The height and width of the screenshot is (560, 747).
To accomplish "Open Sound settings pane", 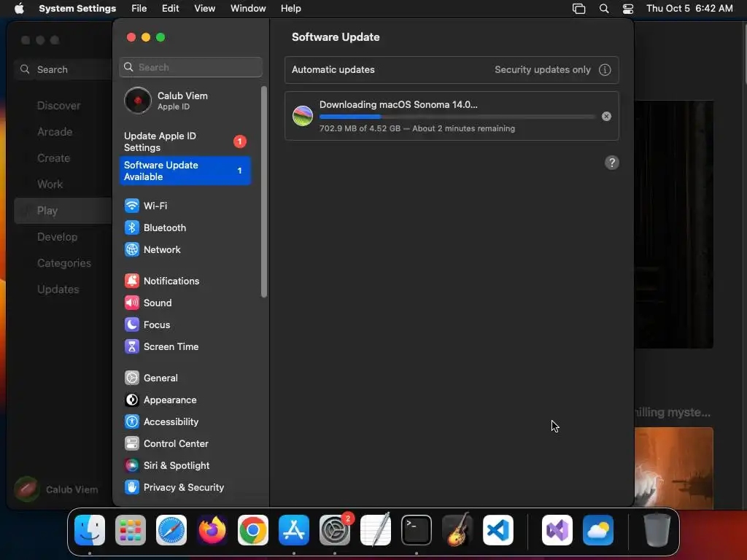I will click(x=185, y=303).
